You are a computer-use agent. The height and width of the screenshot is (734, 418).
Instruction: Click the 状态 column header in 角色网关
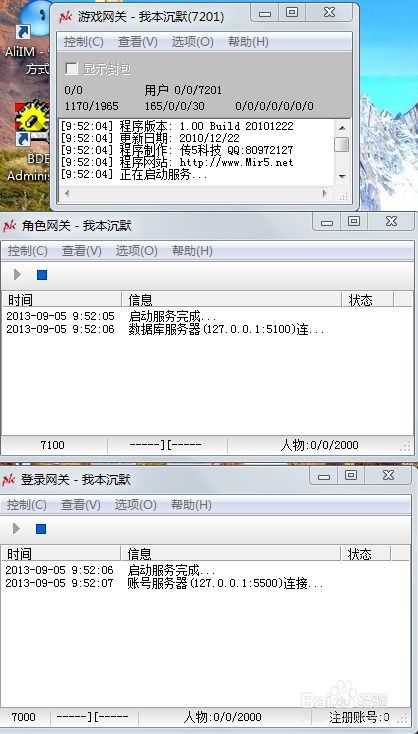point(368,300)
